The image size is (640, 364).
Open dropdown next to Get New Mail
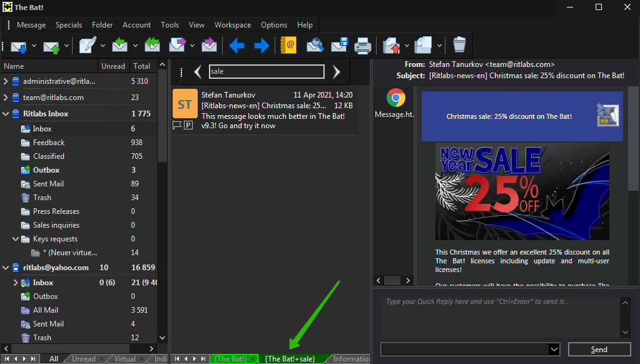(34, 46)
